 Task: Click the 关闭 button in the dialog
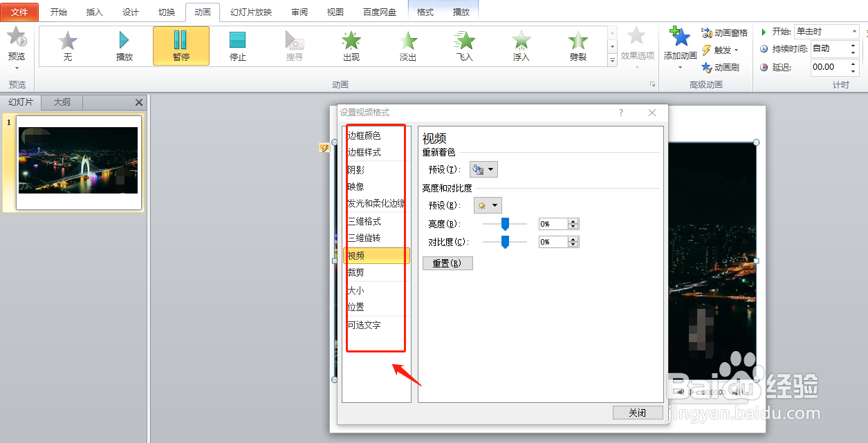[x=637, y=412]
